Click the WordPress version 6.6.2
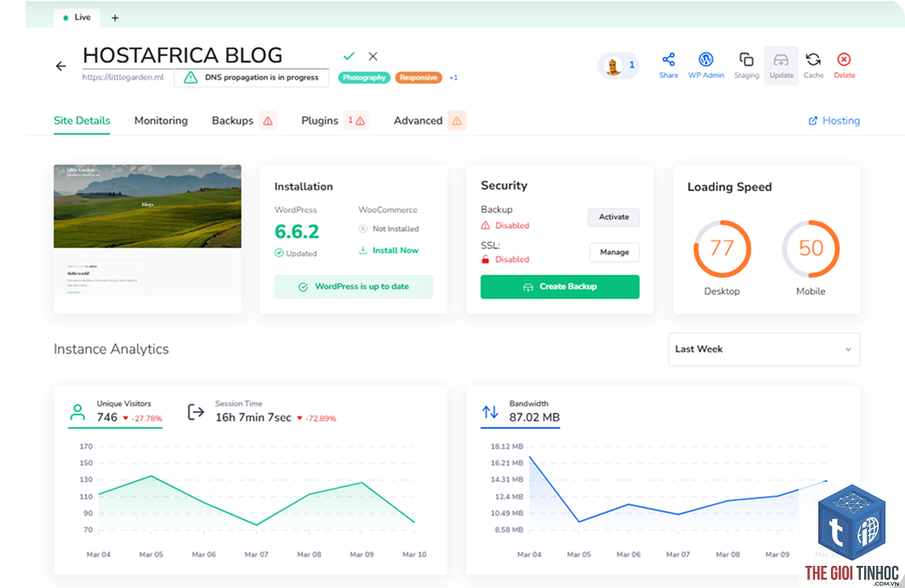The height and width of the screenshot is (588, 905). tap(297, 231)
